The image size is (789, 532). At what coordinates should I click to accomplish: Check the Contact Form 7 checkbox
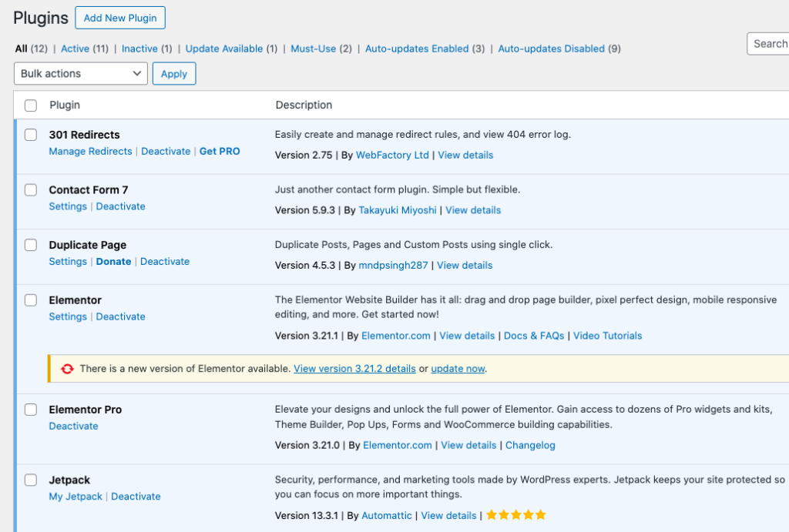pyautogui.click(x=31, y=189)
